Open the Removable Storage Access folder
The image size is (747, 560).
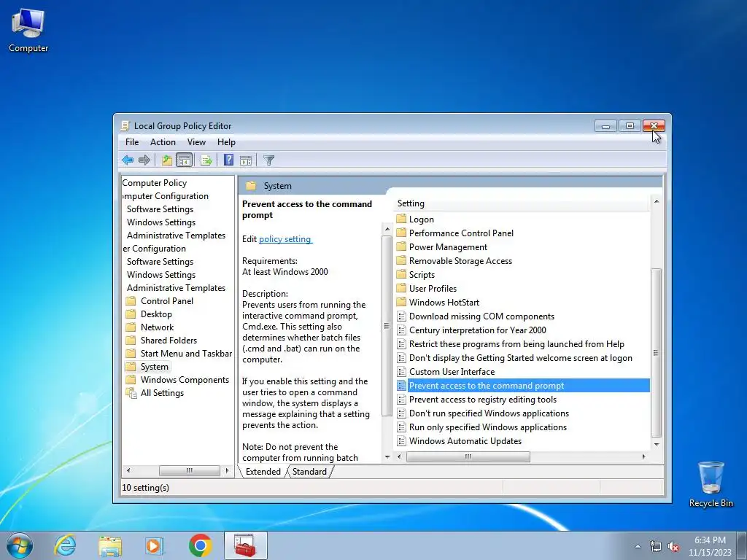[x=460, y=261]
